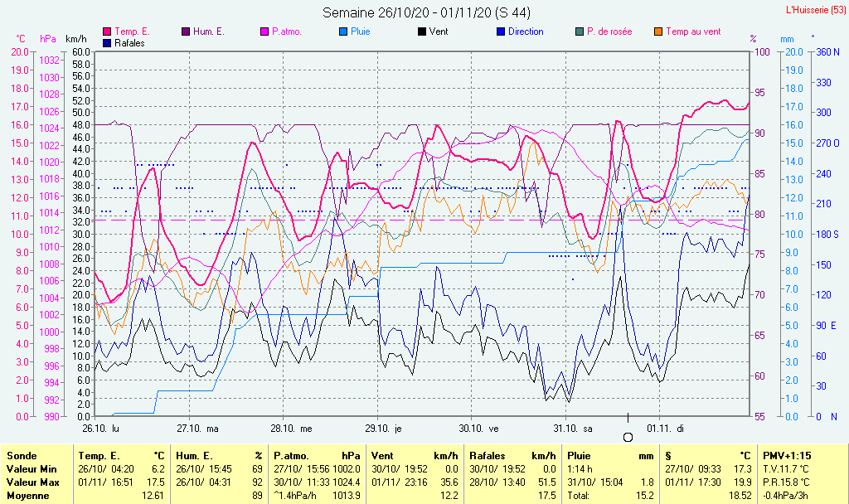849x504 pixels.
Task: Click the maximum gust value '51.5'
Action: [x=546, y=482]
